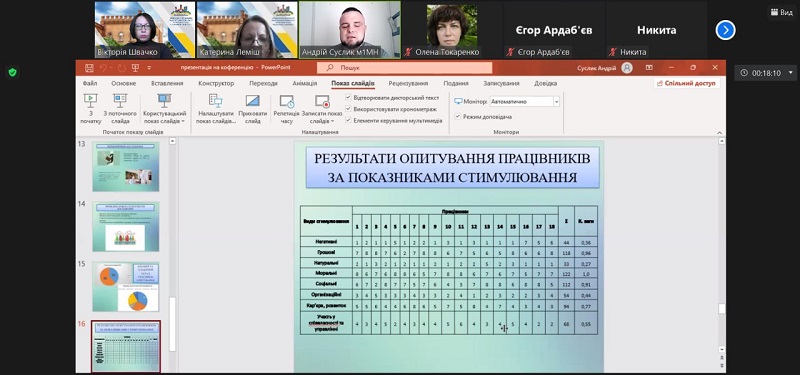Click the Hide slide icon
The height and width of the screenshot is (375, 800).
click(253, 101)
